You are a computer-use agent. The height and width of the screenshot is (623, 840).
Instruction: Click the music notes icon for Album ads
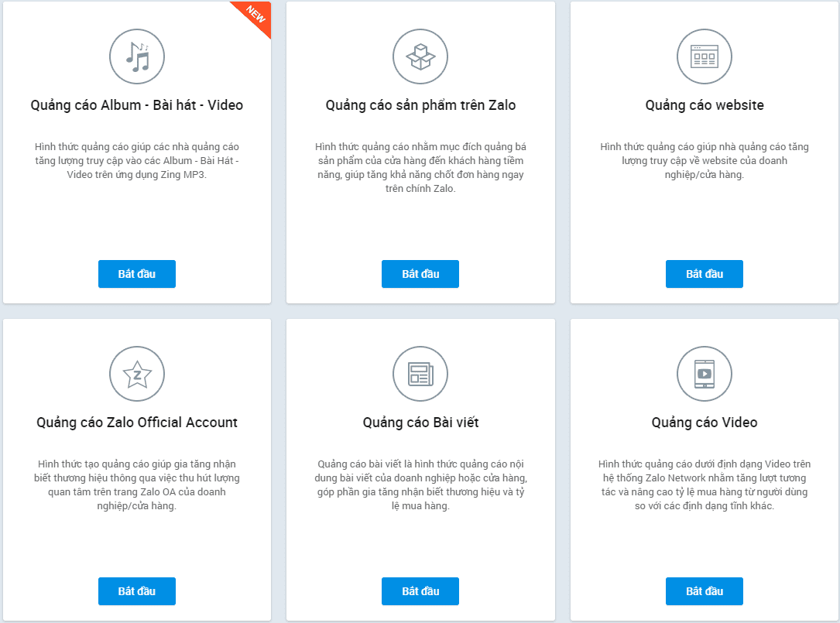[x=137, y=56]
